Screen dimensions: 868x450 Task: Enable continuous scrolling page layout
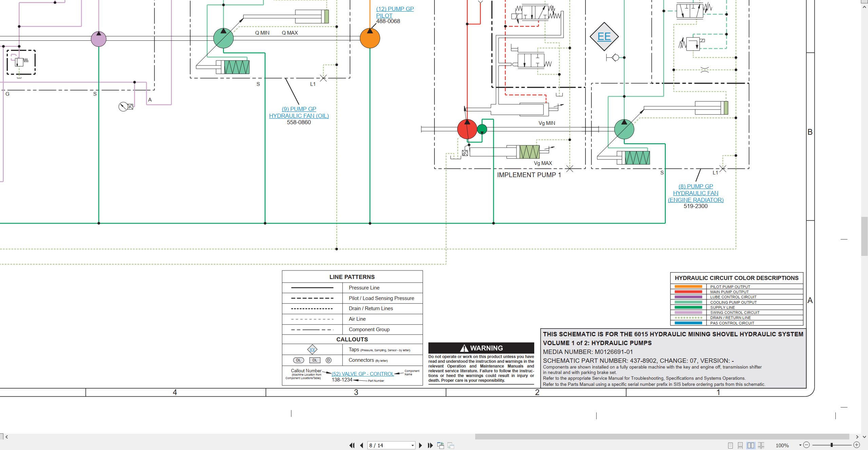[x=740, y=445]
